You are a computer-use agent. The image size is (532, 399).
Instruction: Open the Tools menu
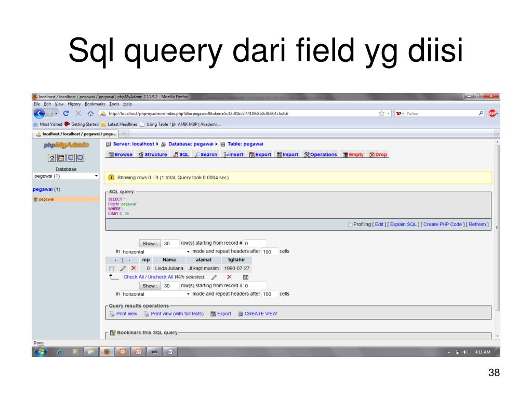(x=114, y=104)
